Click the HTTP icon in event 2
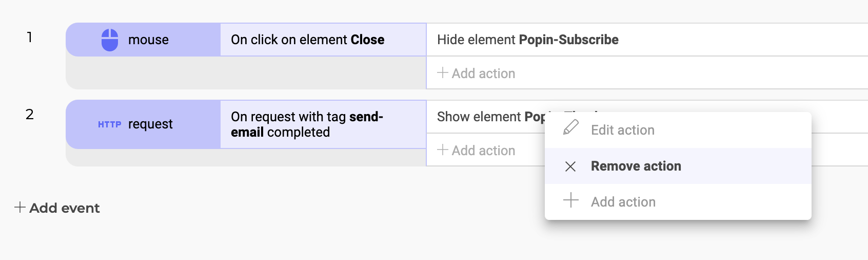Image resolution: width=868 pixels, height=260 pixels. coord(110,124)
